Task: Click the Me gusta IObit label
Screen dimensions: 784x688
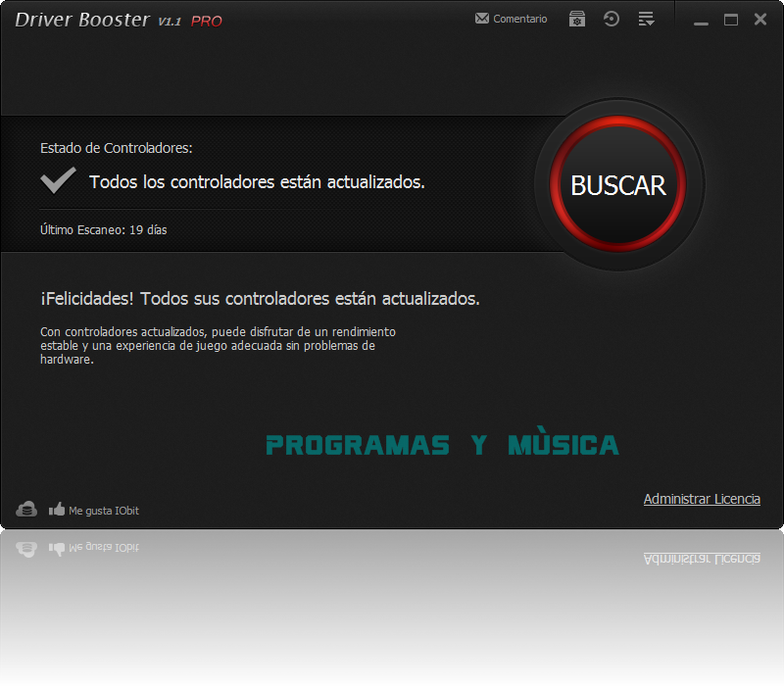Action: coord(103,510)
